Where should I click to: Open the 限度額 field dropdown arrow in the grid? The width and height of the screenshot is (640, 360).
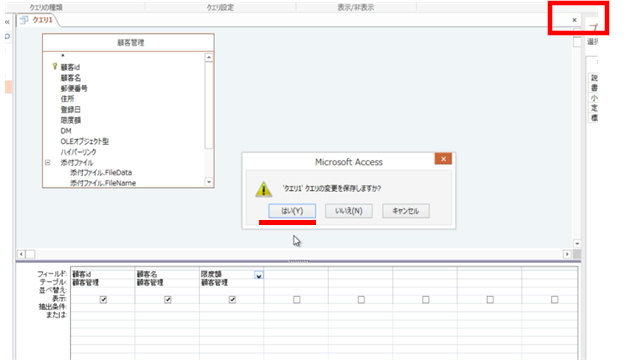259,276
